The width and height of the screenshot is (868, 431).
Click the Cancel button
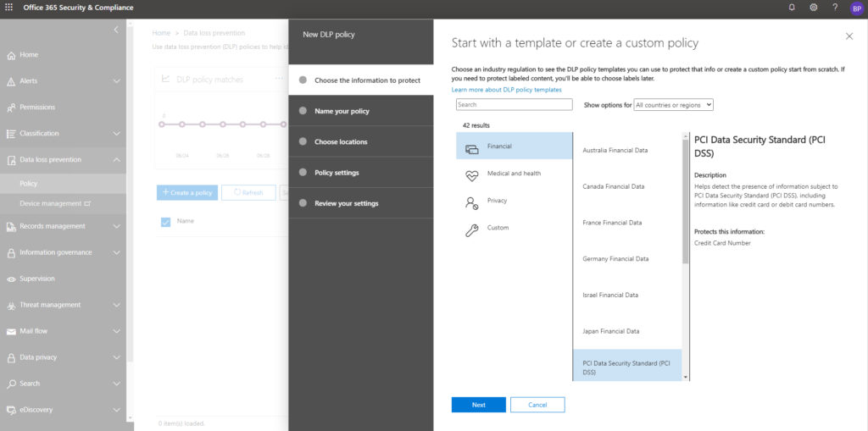click(x=537, y=405)
